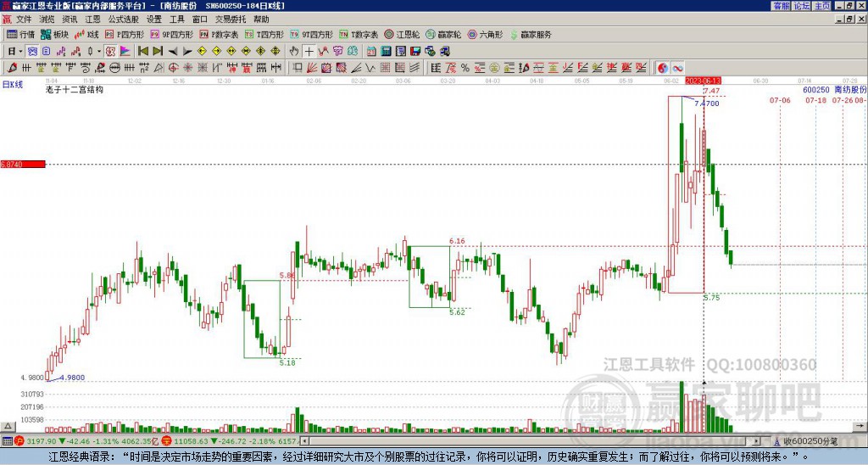The height and width of the screenshot is (465, 868).
Task: Click the 3197.90 index value in status bar
Action: (42, 441)
